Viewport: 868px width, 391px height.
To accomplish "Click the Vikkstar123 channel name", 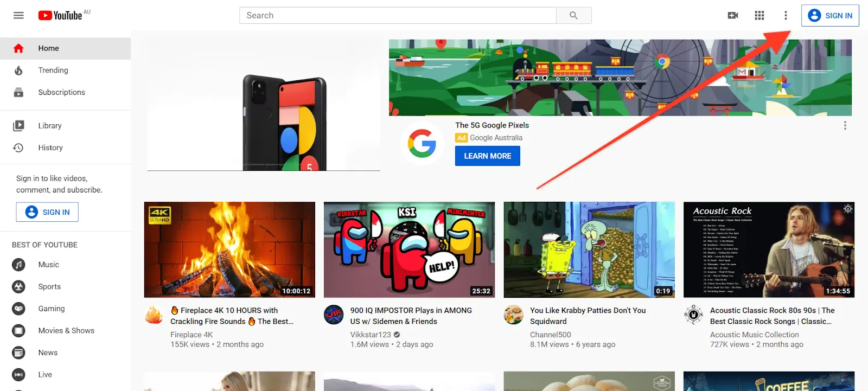I will pyautogui.click(x=371, y=335).
